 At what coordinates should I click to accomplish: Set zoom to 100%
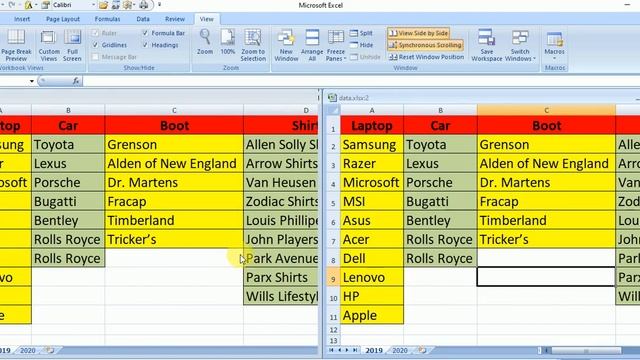(227, 42)
